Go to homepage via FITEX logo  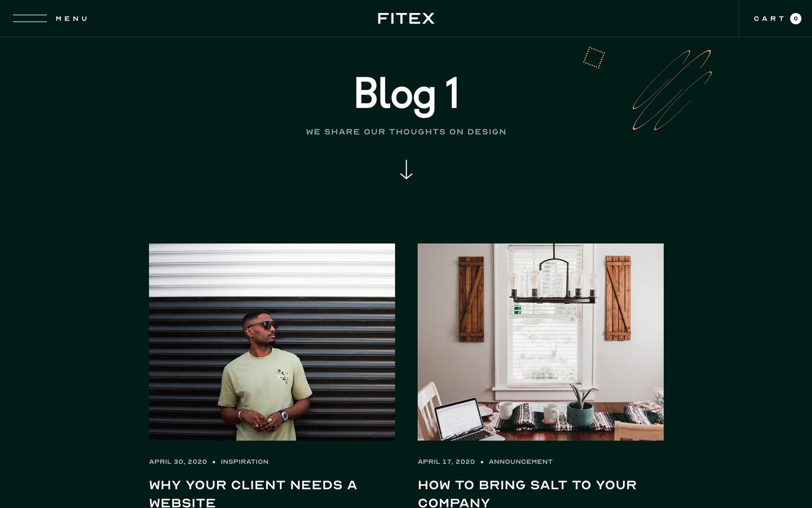(406, 19)
